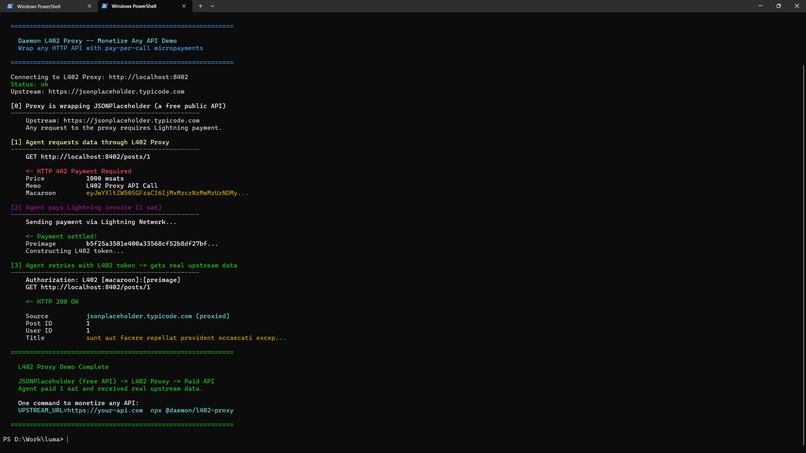Viewport: 806px width, 453px height.
Task: Click the '<- HTTP 200 OK' line
Action: click(x=52, y=302)
